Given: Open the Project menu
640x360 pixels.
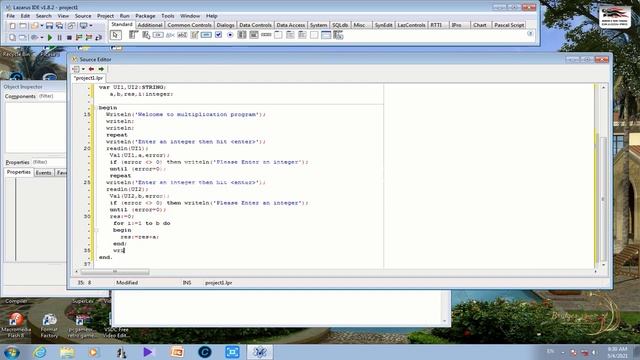Looking at the screenshot, I should click(x=105, y=16).
